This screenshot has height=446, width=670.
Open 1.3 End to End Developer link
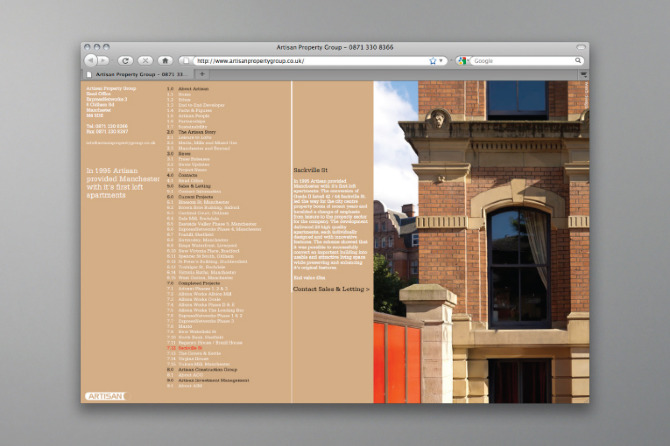pyautogui.click(x=196, y=105)
